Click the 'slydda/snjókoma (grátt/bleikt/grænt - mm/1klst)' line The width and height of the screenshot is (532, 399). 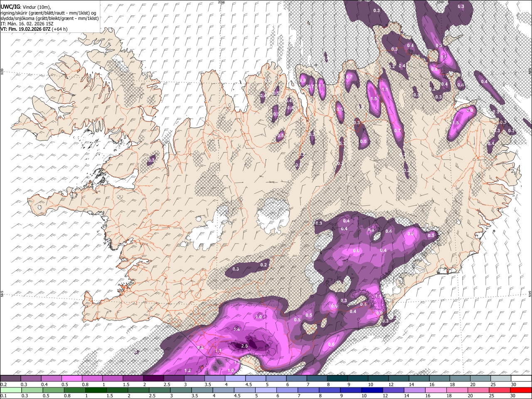click(49, 18)
